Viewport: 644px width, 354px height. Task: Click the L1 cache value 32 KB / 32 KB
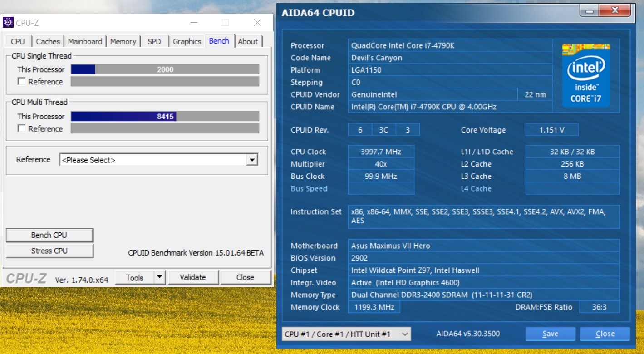tap(573, 152)
